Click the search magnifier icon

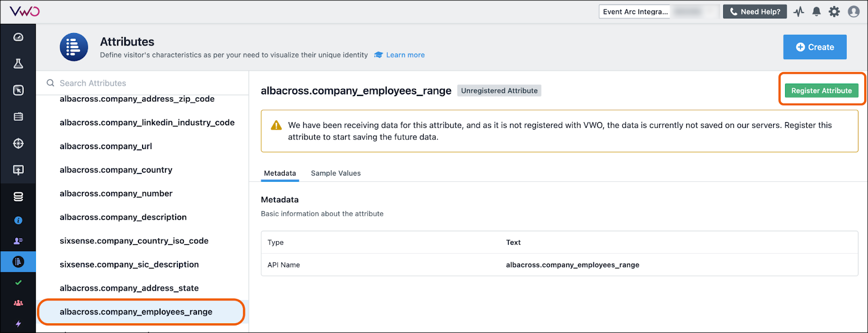50,83
